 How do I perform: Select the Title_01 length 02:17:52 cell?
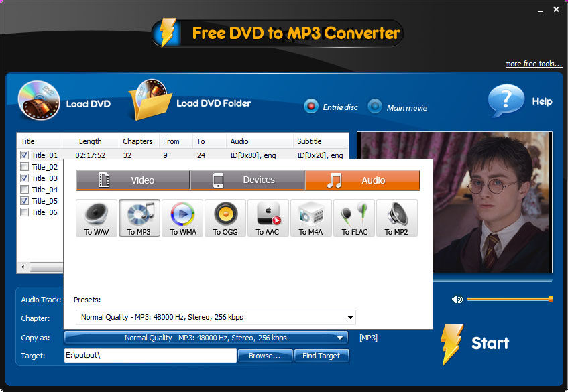click(91, 155)
